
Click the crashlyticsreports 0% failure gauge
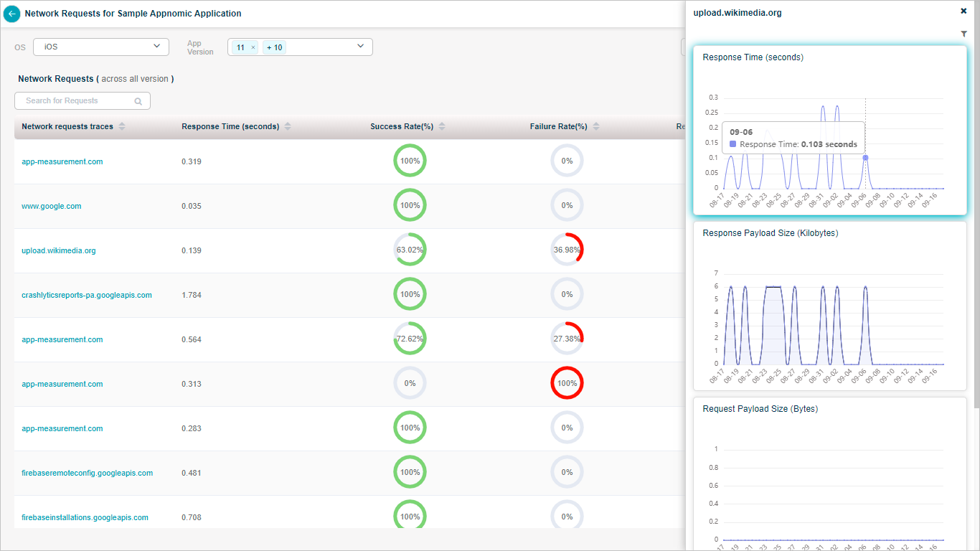pyautogui.click(x=567, y=294)
